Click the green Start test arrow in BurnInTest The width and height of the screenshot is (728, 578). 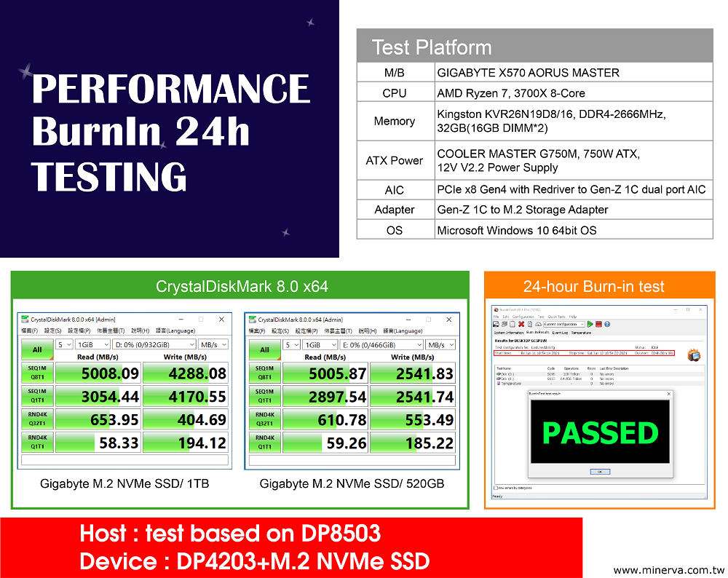590,324
